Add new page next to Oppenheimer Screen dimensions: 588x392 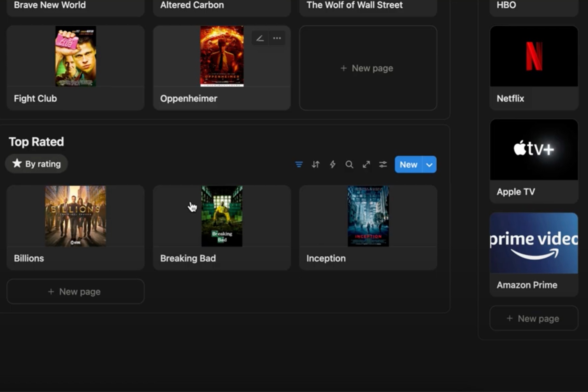pos(368,68)
